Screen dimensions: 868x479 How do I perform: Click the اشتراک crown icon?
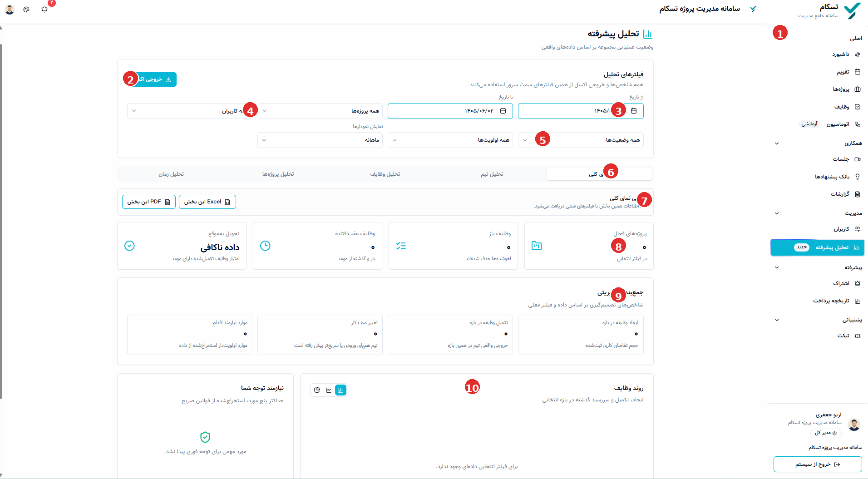(x=858, y=283)
